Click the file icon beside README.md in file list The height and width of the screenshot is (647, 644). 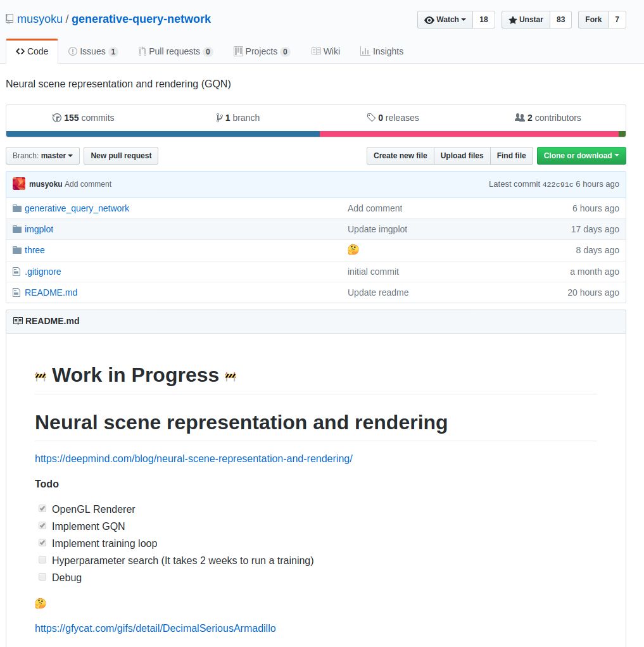click(x=16, y=292)
